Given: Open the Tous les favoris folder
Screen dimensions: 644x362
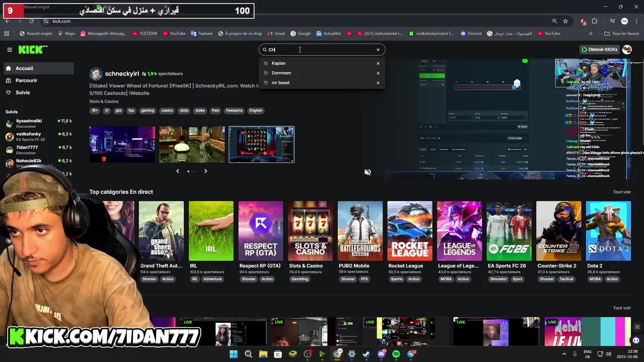Looking at the screenshot, I should click(x=622, y=34).
